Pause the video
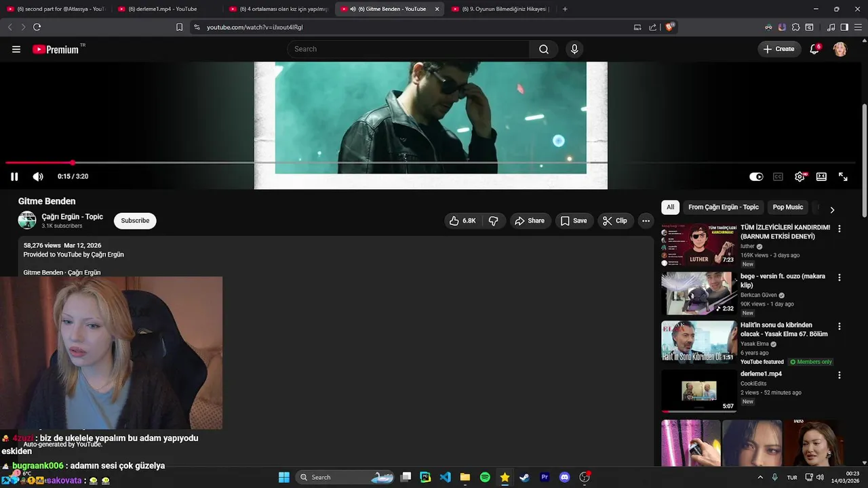Screen dimensions: 868x488 tap(14, 176)
